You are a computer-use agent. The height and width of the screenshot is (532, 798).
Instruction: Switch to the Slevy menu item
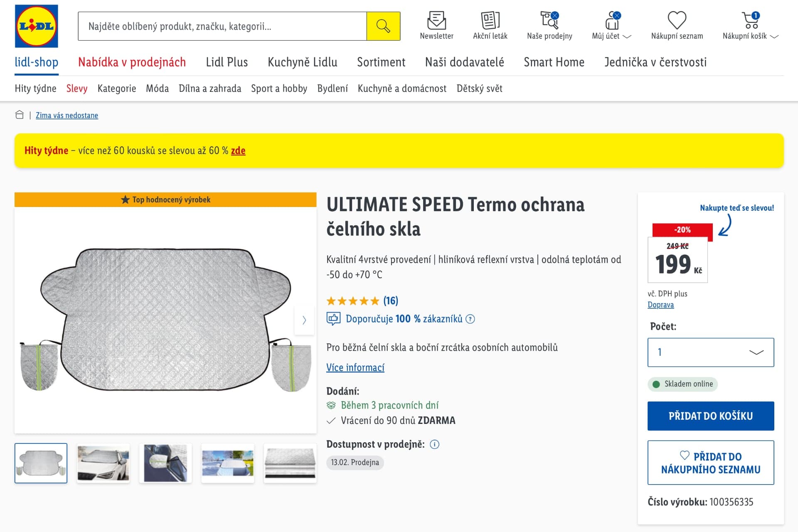(x=76, y=88)
